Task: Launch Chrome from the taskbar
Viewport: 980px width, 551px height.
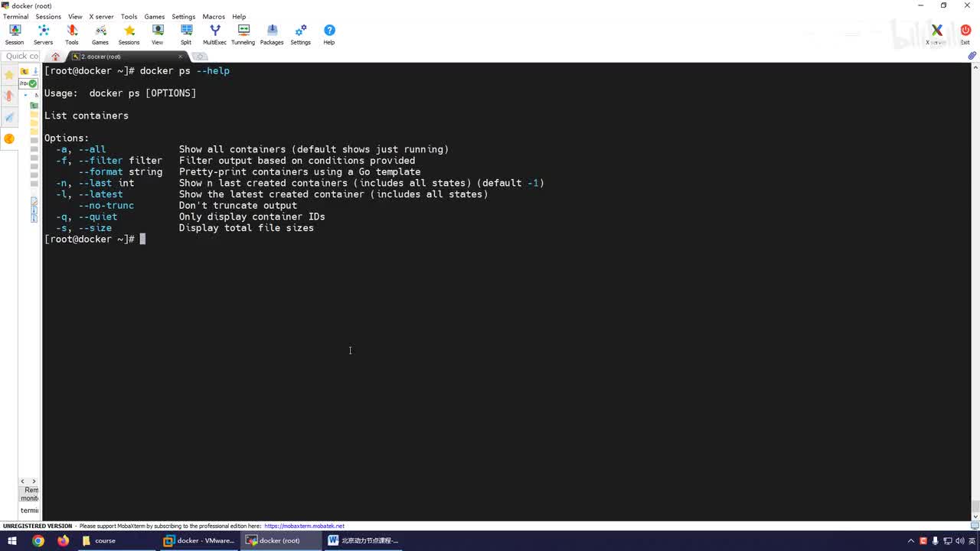Action: click(38, 540)
